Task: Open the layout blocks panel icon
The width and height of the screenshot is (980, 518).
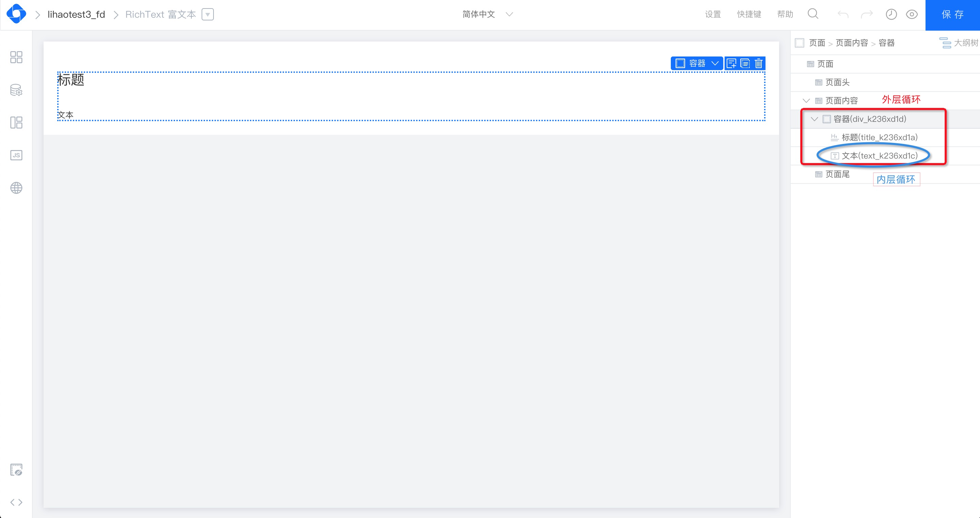Action: [x=16, y=123]
